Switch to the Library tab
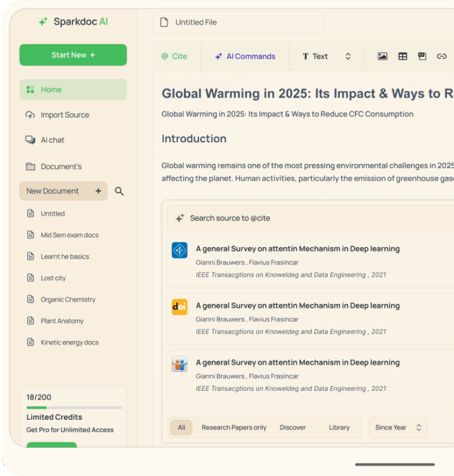454x476 pixels. (x=339, y=428)
